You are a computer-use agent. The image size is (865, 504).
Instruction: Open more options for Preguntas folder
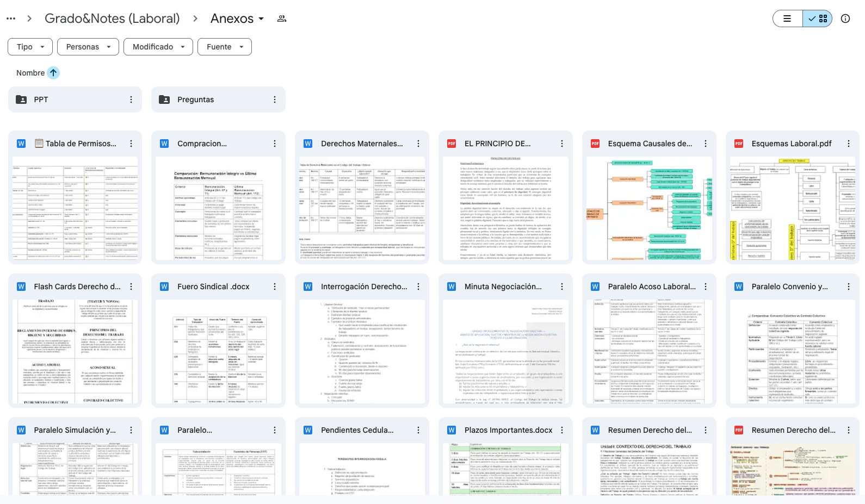click(x=275, y=99)
